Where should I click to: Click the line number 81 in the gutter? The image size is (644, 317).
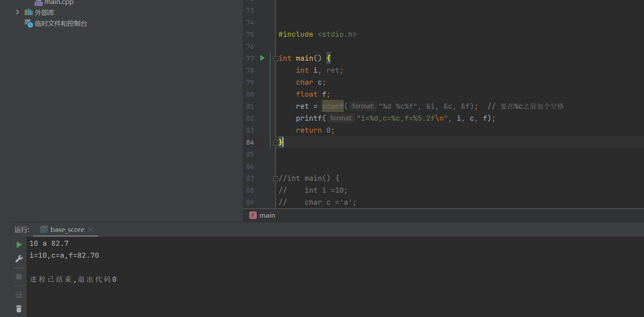[x=250, y=107]
